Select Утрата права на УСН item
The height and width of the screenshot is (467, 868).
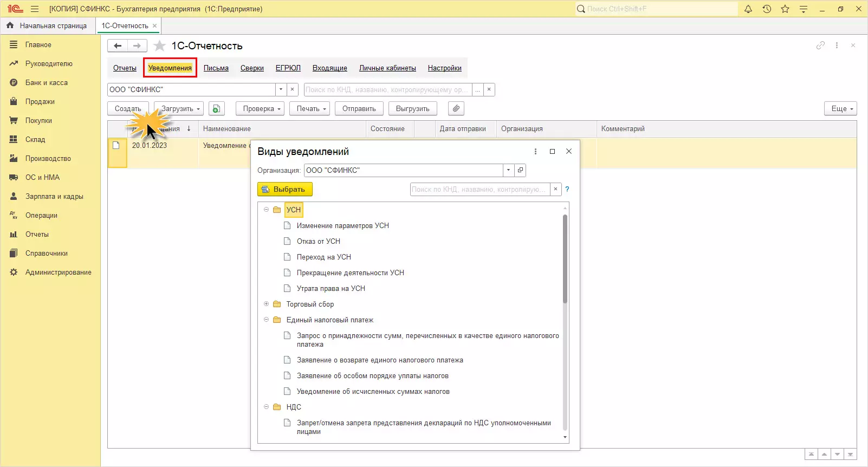pyautogui.click(x=331, y=288)
